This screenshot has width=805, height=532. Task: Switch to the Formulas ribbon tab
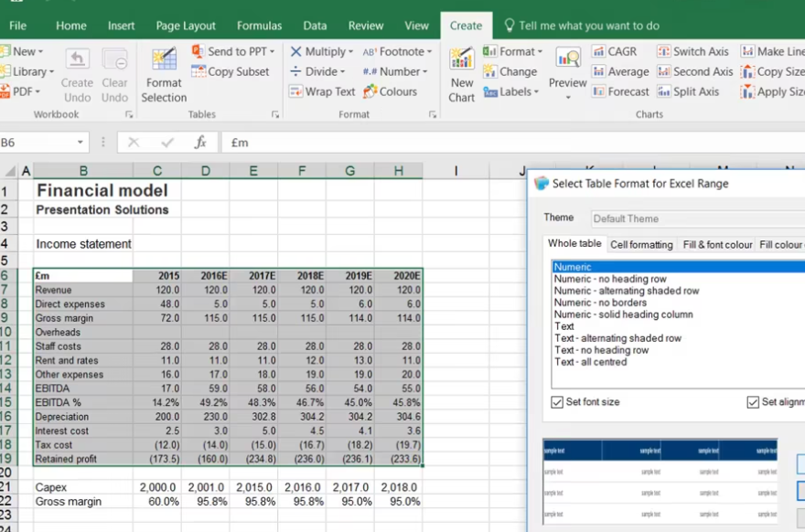(x=259, y=26)
